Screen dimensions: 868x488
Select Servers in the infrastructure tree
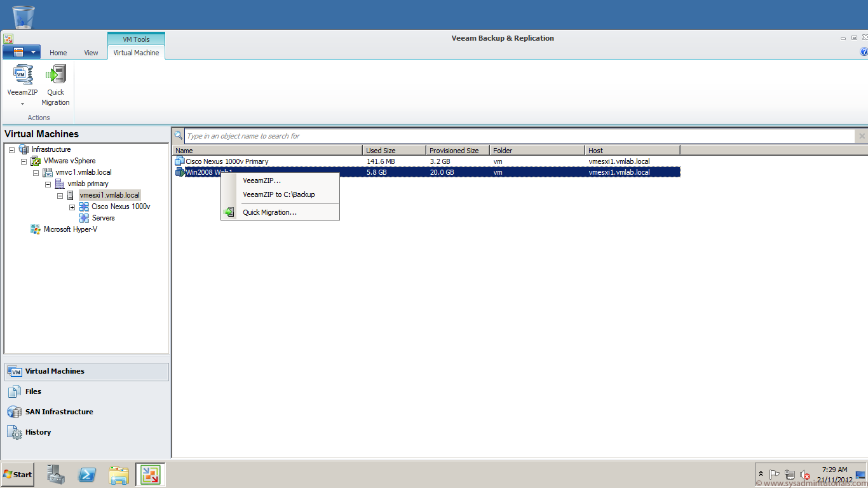tap(104, 218)
